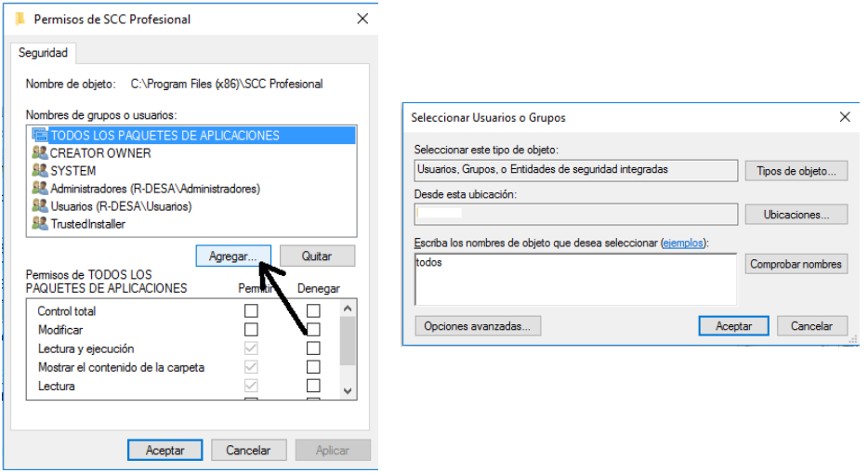This screenshot has height=473, width=868.
Task: Close the Seleccionar Usuarios o Grupos dialog
Action: [x=845, y=117]
